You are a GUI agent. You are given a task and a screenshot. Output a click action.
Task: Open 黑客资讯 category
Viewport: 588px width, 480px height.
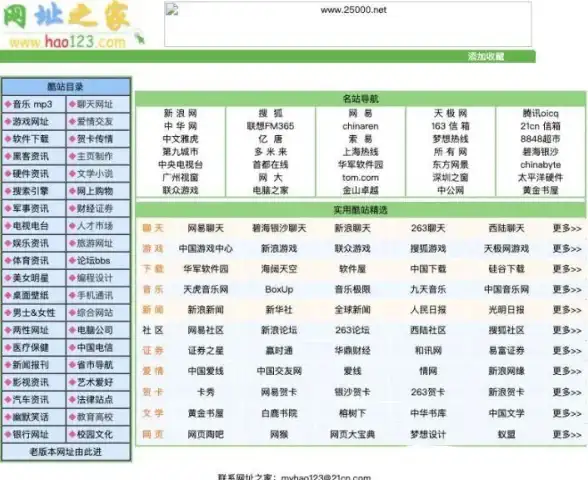point(31,156)
